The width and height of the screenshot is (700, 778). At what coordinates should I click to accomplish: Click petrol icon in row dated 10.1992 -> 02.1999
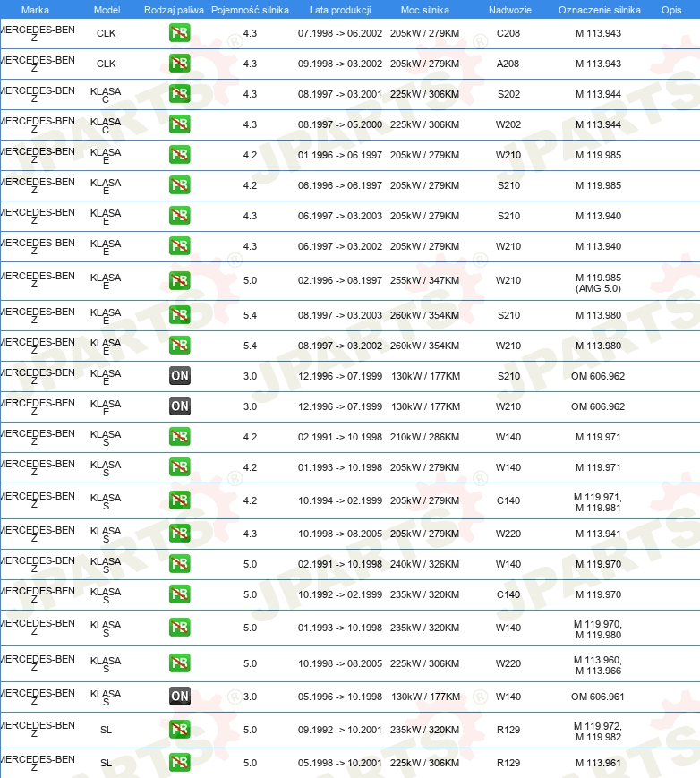(180, 594)
